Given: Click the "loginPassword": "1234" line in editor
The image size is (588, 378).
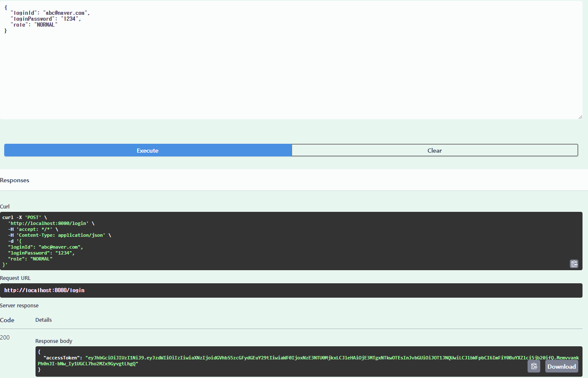Looking at the screenshot, I should pyautogui.click(x=46, y=19).
